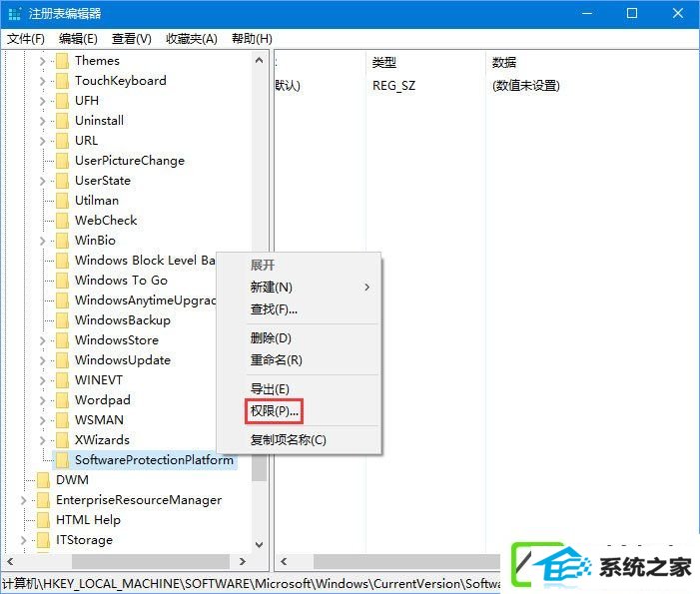Image resolution: width=700 pixels, height=594 pixels.
Task: Expand the EnterpriseResourceManager key
Action: tap(24, 500)
